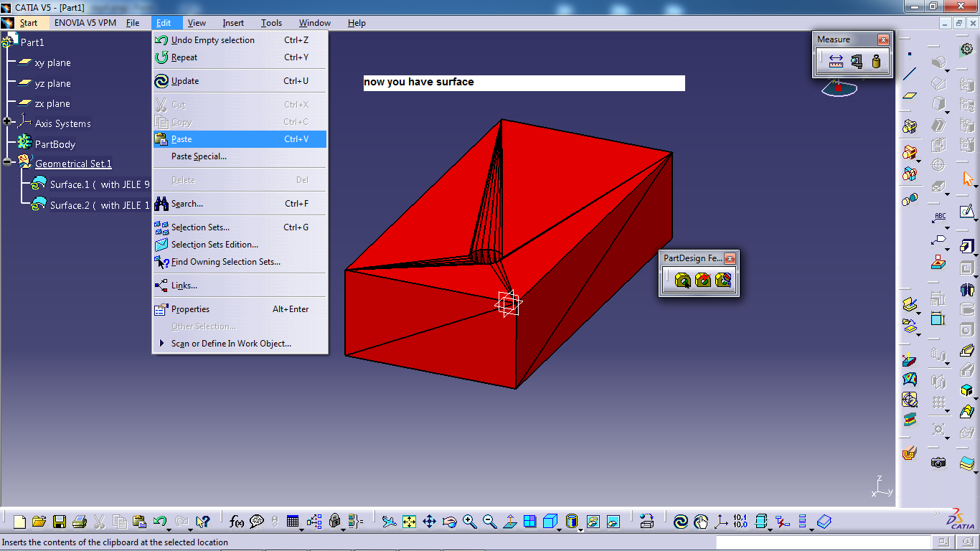Click the CATIA options gear icon at top right
The height and width of the screenshot is (551, 980).
click(x=967, y=49)
